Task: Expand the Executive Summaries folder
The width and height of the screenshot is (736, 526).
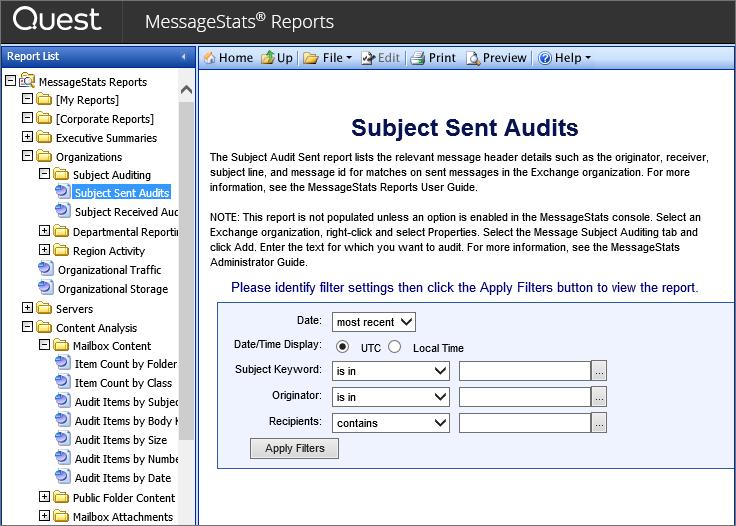Action: click(x=28, y=137)
